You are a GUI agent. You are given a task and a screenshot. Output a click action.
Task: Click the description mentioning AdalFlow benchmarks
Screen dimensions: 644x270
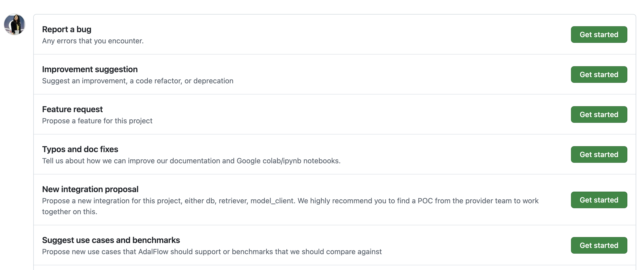[212, 252]
